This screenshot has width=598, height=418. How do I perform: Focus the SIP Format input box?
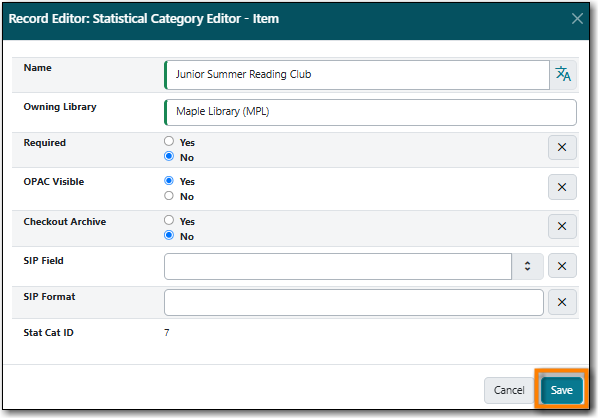point(354,302)
